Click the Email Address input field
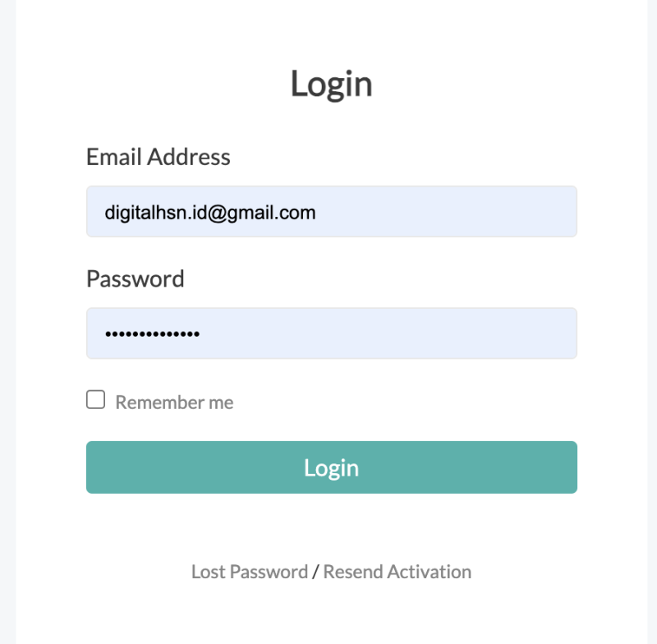The height and width of the screenshot is (644, 657). (x=331, y=212)
